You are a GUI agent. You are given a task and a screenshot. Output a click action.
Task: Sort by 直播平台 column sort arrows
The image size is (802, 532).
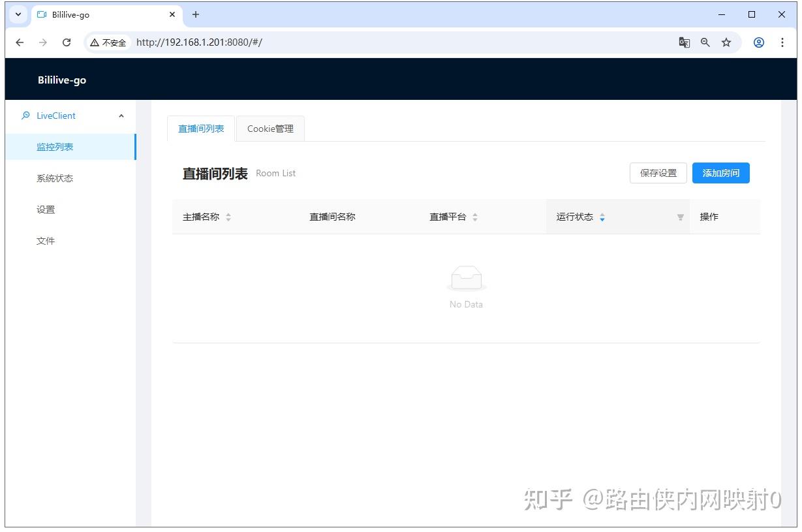coord(475,217)
